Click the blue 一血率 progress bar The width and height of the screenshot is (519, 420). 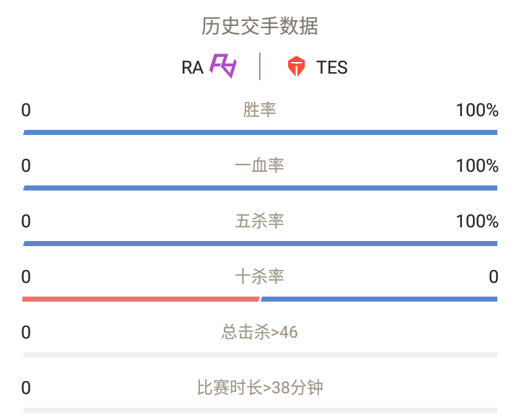[260, 188]
